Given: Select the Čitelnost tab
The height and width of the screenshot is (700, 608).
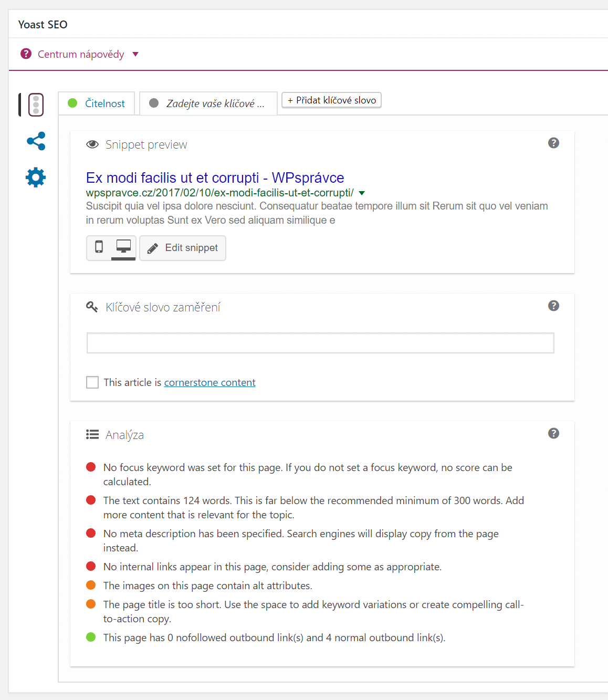Looking at the screenshot, I should click(97, 103).
